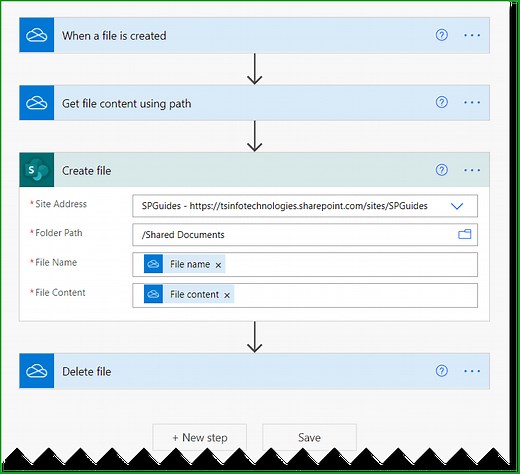Open more options menu for Delete file
The image size is (520, 474).
pyautogui.click(x=472, y=371)
